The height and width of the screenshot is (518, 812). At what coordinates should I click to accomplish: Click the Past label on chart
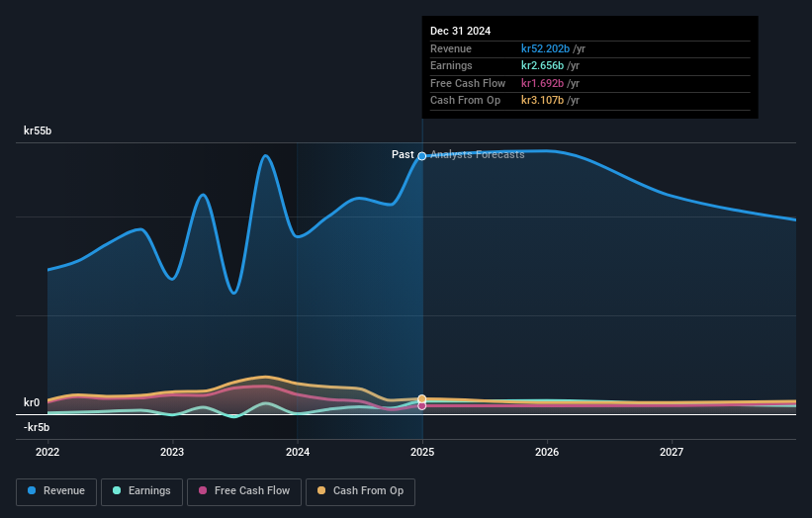(403, 155)
